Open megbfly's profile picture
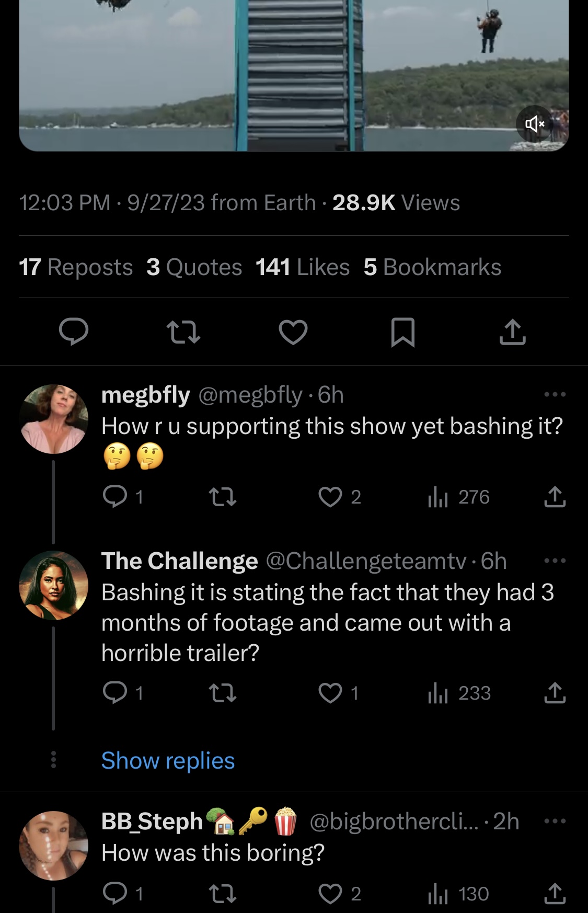 pos(53,419)
